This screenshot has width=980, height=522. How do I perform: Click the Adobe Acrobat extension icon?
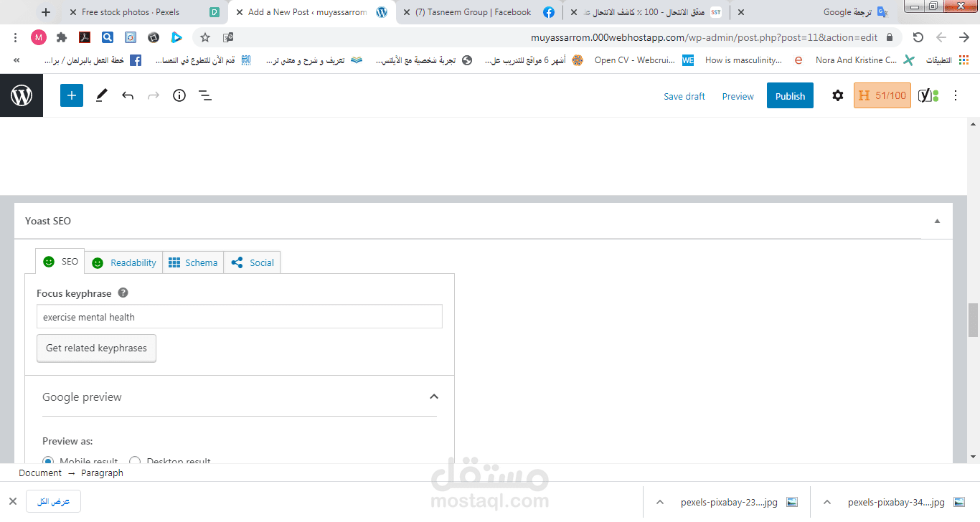click(x=84, y=37)
